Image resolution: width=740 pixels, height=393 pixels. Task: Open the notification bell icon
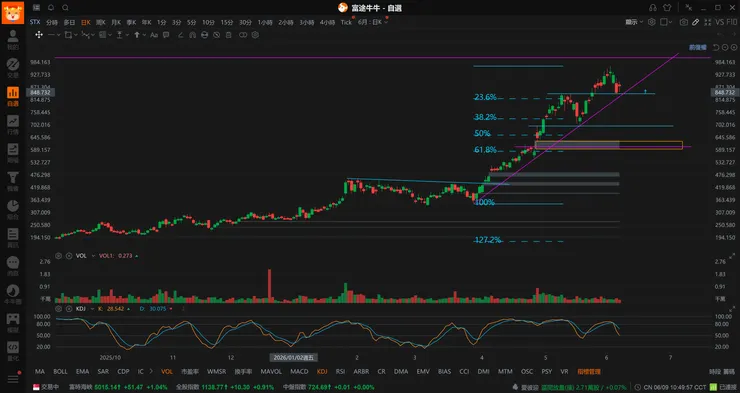point(51,8)
